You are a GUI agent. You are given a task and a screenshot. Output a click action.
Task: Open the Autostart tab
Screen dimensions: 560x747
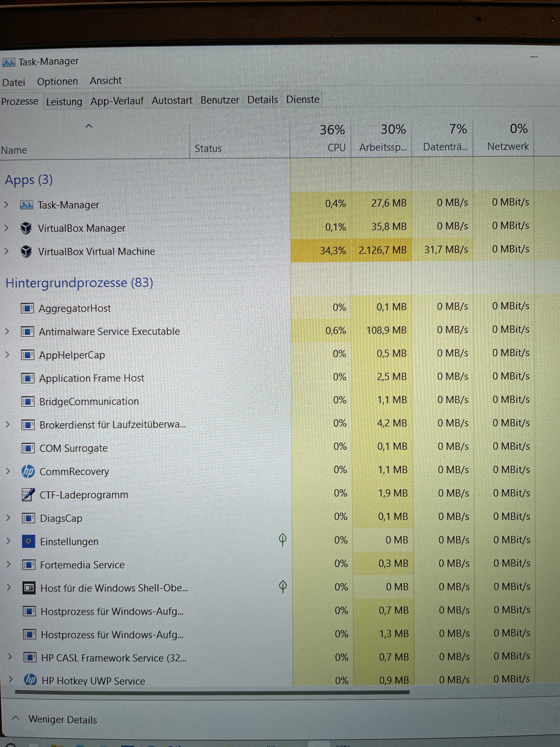point(172,101)
